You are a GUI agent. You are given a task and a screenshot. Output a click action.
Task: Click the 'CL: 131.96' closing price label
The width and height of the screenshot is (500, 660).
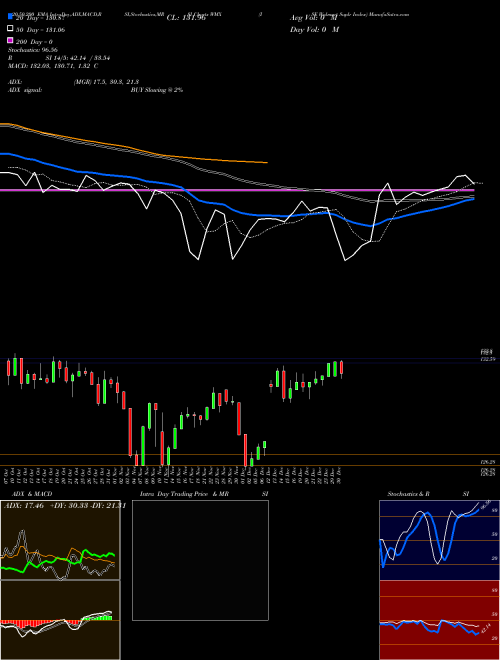pos(186,18)
